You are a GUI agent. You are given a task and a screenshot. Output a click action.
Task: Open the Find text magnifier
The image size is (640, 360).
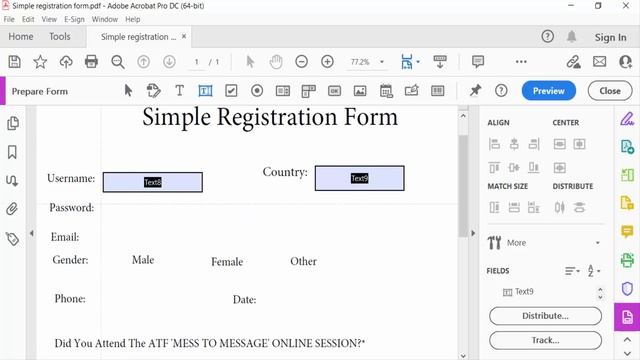click(118, 62)
